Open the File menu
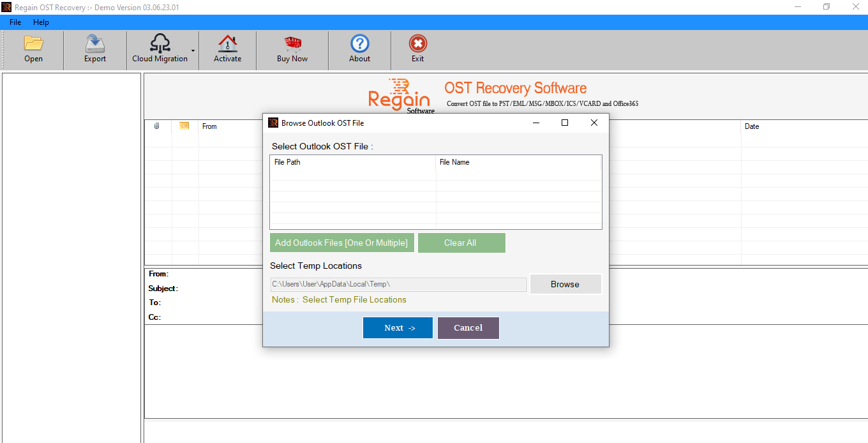This screenshot has width=868, height=443. pyautogui.click(x=15, y=22)
